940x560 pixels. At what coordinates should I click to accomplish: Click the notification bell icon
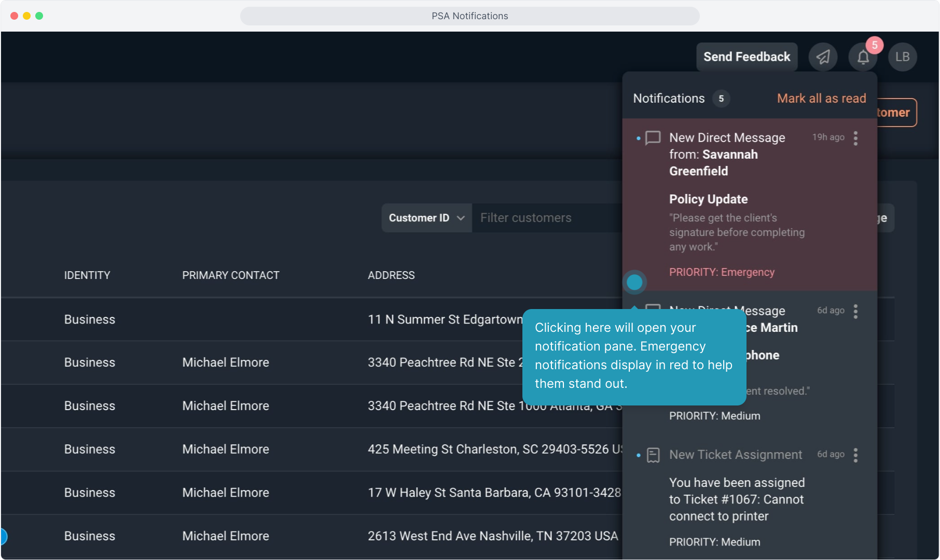pyautogui.click(x=863, y=57)
